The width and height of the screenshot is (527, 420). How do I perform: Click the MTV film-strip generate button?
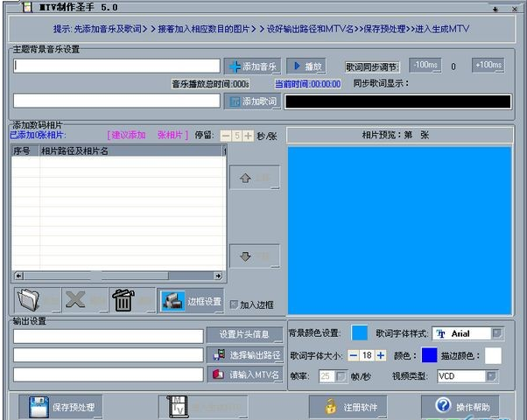pos(203,407)
